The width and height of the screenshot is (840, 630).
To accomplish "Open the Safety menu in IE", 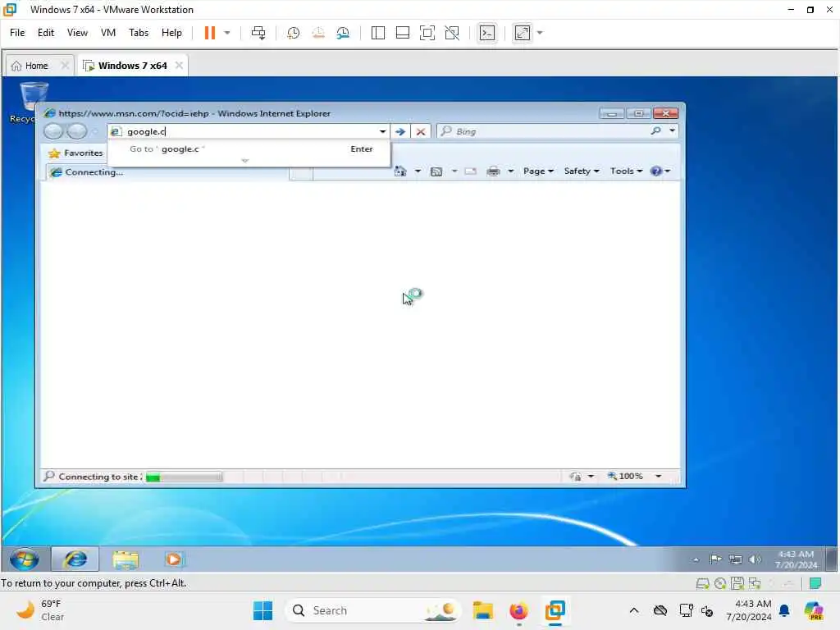I will click(582, 171).
